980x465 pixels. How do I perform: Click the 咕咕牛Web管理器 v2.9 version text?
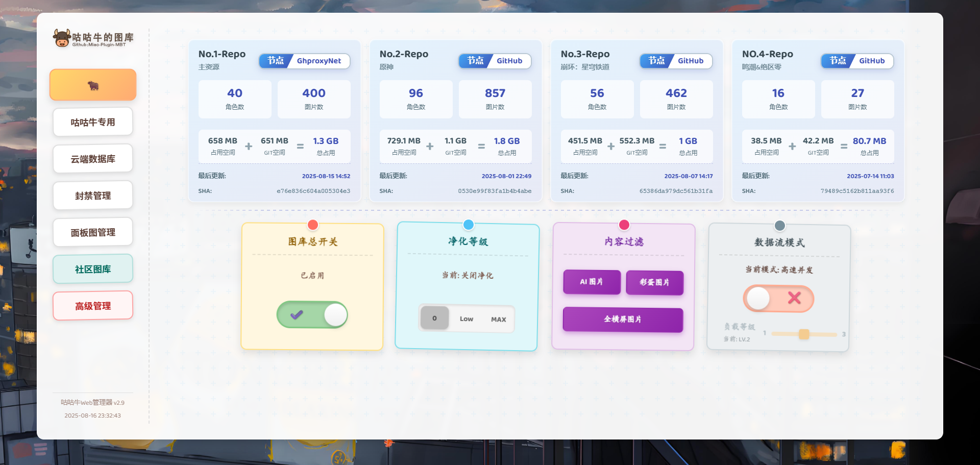(x=92, y=402)
